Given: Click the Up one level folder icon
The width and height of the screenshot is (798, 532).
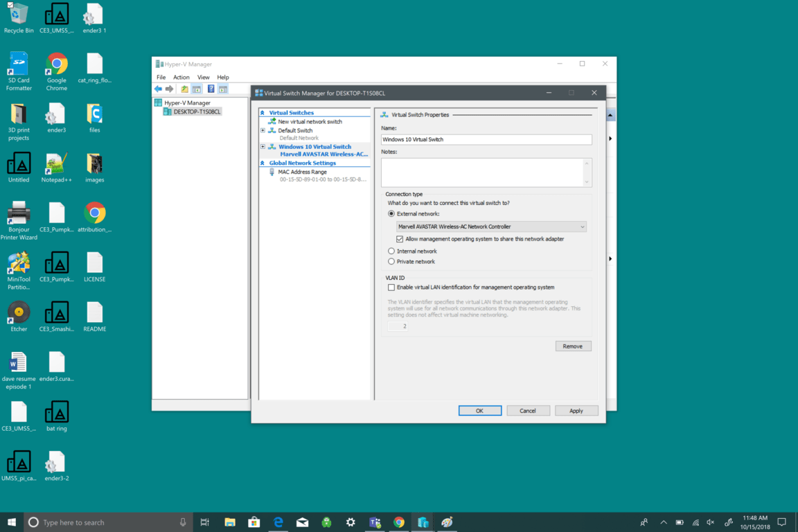Looking at the screenshot, I should (x=184, y=89).
